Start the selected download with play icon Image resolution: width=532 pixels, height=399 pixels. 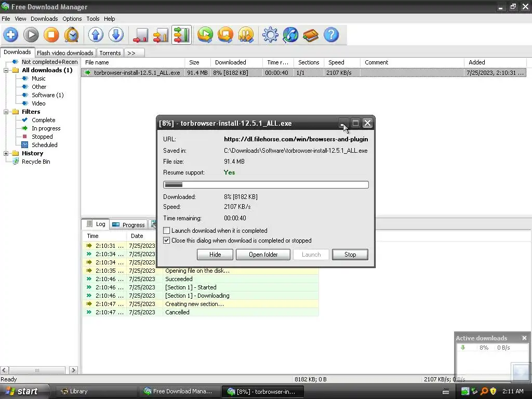pyautogui.click(x=31, y=35)
